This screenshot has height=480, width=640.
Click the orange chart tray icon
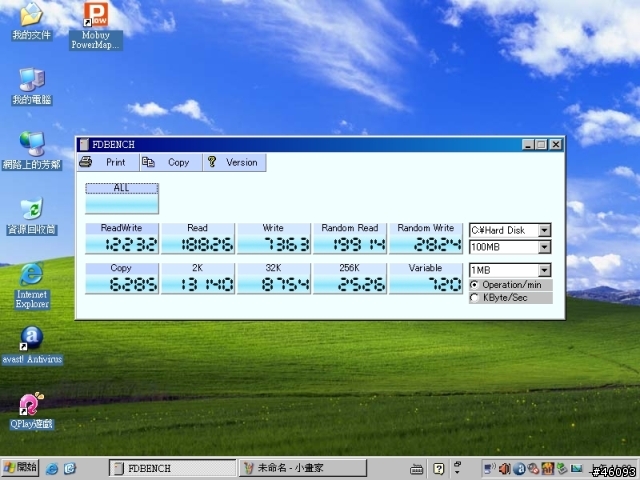coord(547,469)
